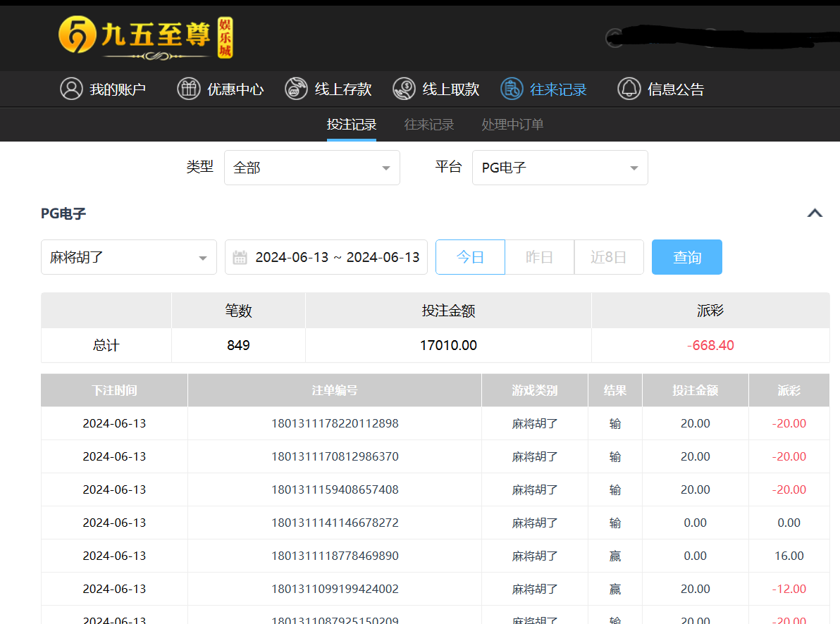The image size is (840, 624).
Task: Click the 优惠中心 gift icon
Action: point(189,89)
